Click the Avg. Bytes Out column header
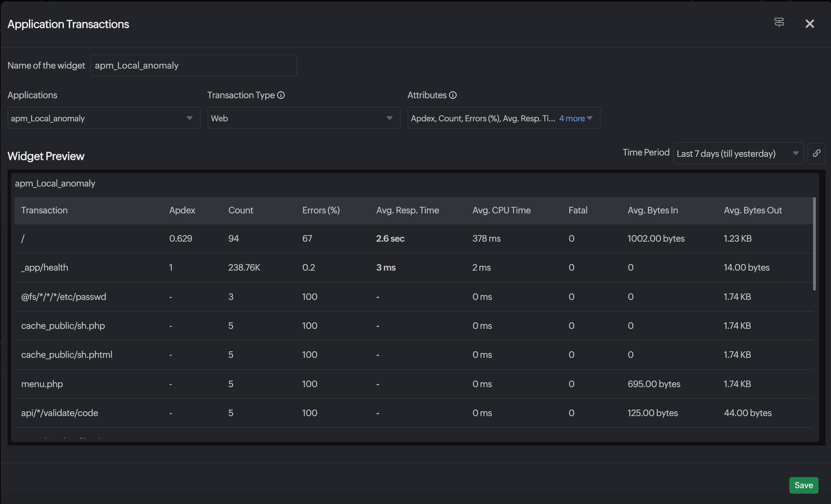 coord(752,210)
